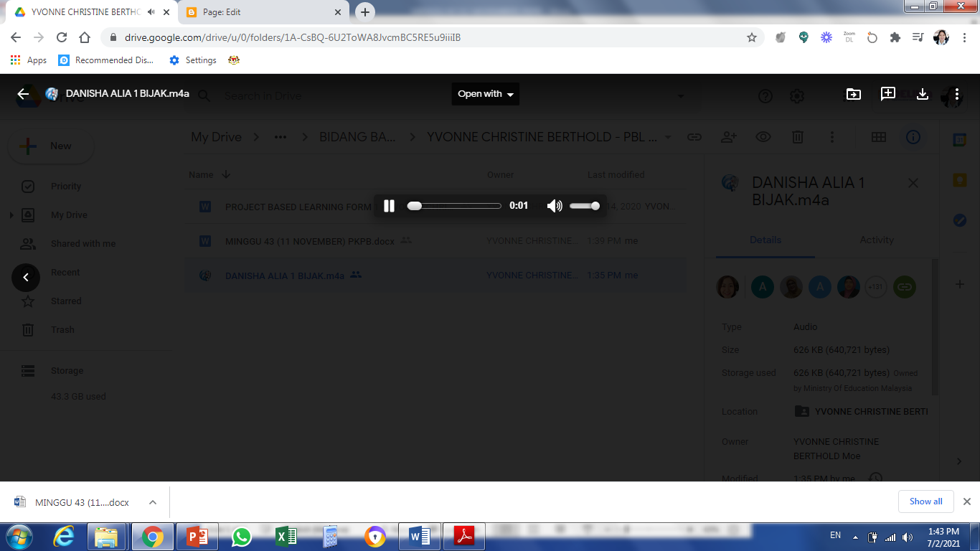The width and height of the screenshot is (980, 551).
Task: Click Show all downloads
Action: 925,501
